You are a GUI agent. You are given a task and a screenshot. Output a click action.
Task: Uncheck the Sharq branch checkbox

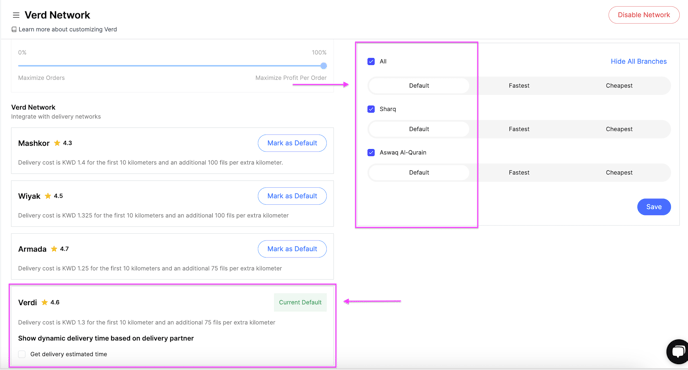pos(371,109)
